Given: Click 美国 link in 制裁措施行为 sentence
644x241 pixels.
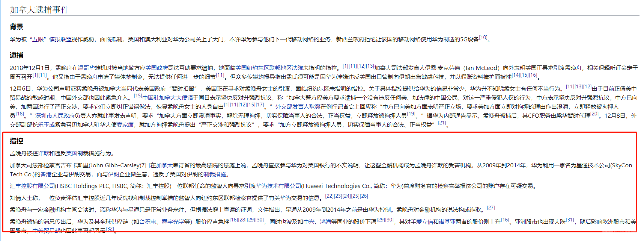Looking at the screenshot, I should (x=72, y=153).
